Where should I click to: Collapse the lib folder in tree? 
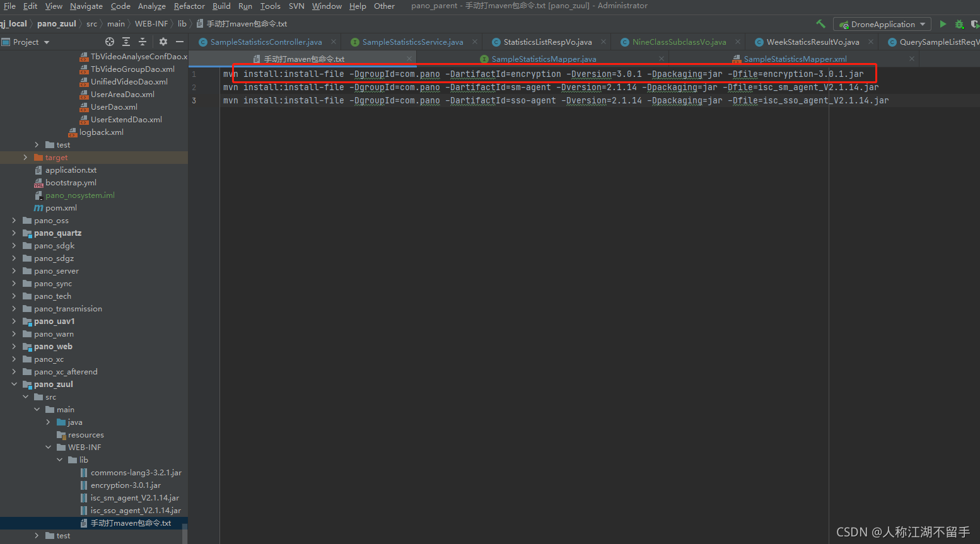point(59,460)
